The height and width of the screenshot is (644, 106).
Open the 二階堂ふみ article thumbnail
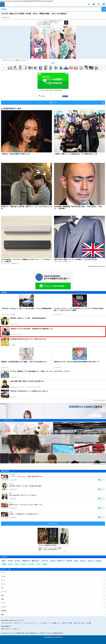pos(26,131)
